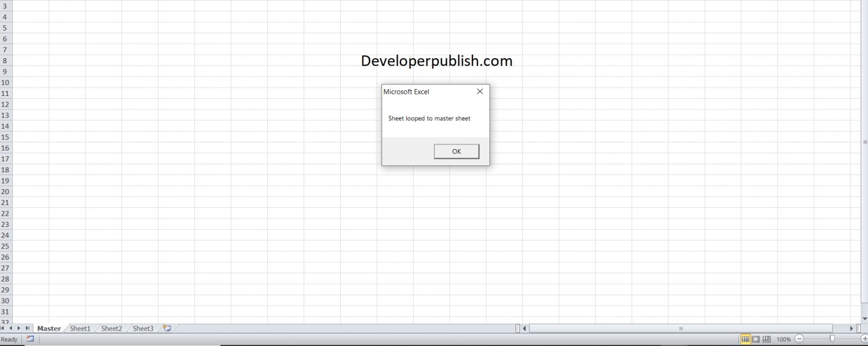Click the zoom slider handle
The image size is (868, 346).
pyautogui.click(x=832, y=339)
